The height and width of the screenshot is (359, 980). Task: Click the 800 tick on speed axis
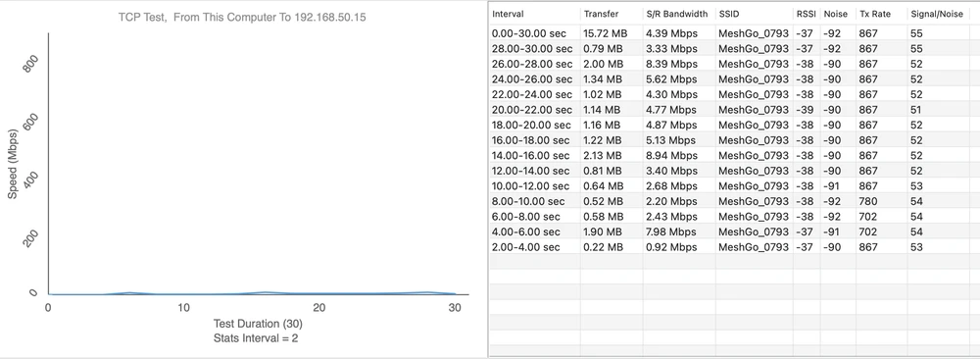[30, 63]
